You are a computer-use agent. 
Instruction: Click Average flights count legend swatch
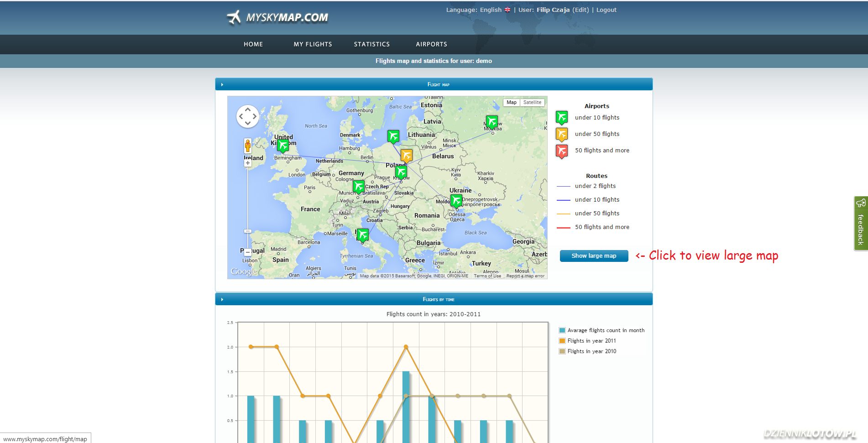point(562,330)
